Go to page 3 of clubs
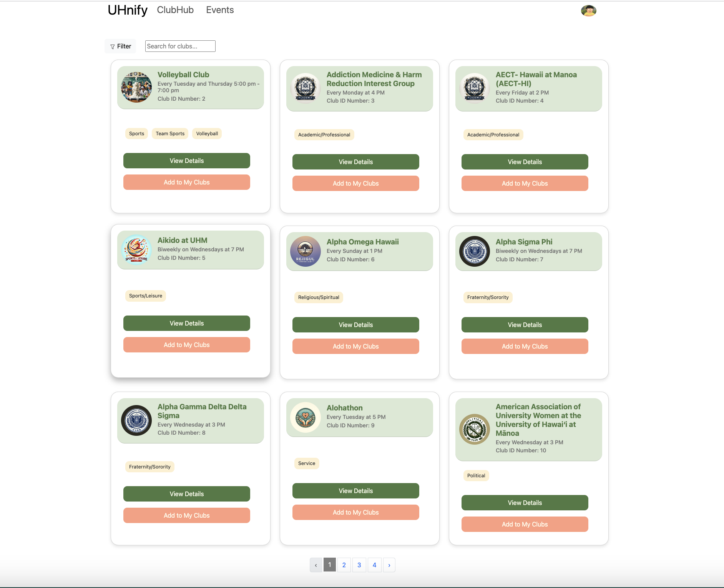 click(x=359, y=565)
